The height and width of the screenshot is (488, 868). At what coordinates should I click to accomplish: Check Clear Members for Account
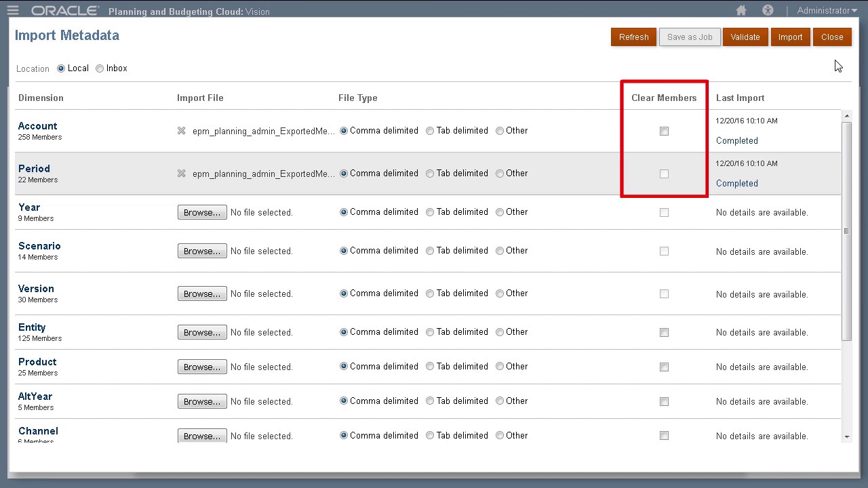pos(664,131)
